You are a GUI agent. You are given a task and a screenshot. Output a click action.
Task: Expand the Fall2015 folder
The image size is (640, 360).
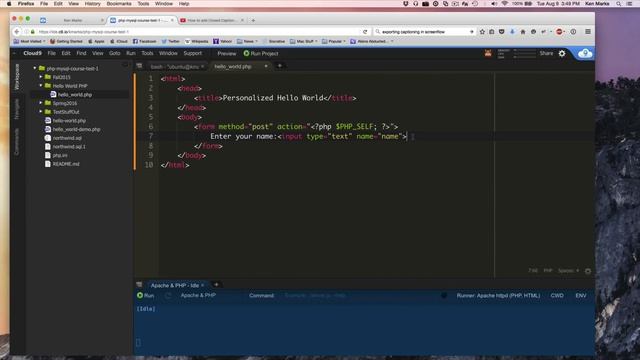click(41, 77)
